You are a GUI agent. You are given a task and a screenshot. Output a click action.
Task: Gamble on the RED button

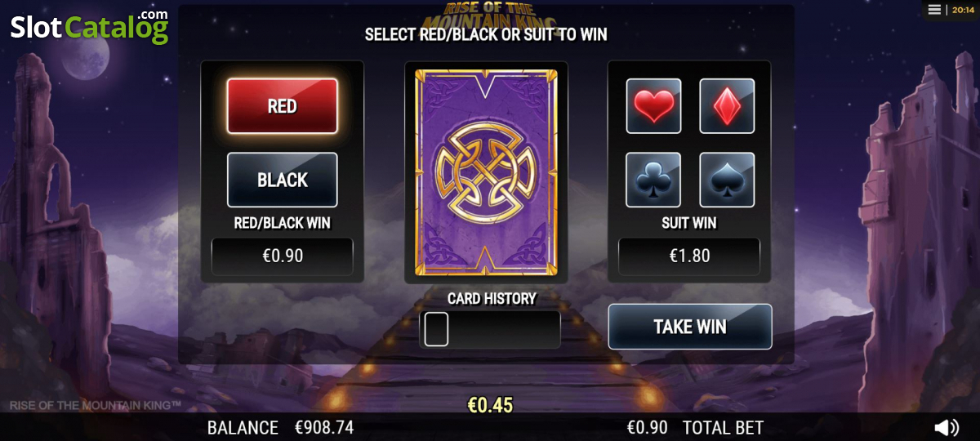tap(282, 106)
